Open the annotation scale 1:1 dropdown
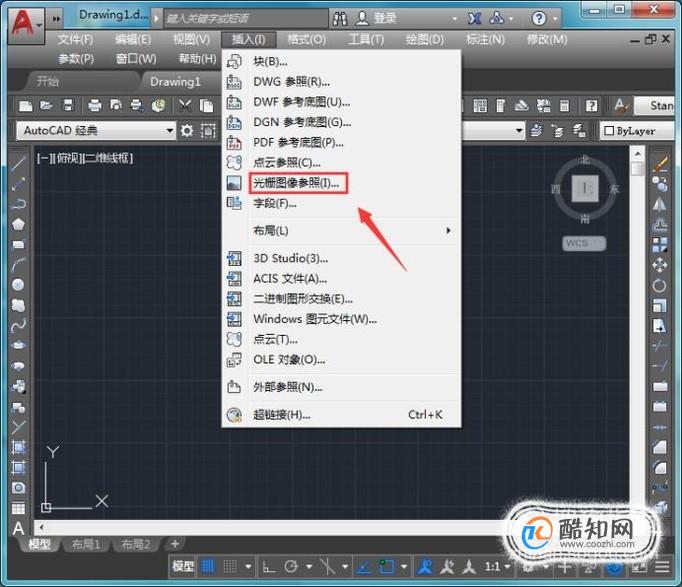This screenshot has width=682, height=587. pyautogui.click(x=497, y=567)
